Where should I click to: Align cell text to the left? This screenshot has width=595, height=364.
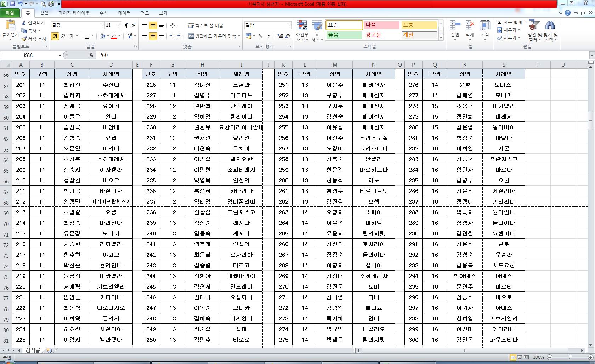tap(145, 36)
